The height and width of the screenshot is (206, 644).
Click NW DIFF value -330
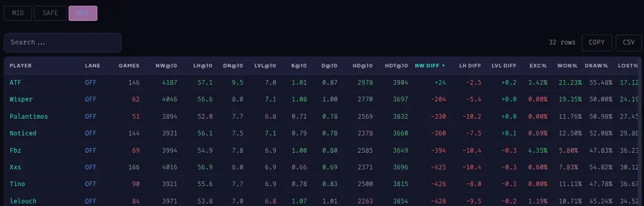click(x=438, y=117)
